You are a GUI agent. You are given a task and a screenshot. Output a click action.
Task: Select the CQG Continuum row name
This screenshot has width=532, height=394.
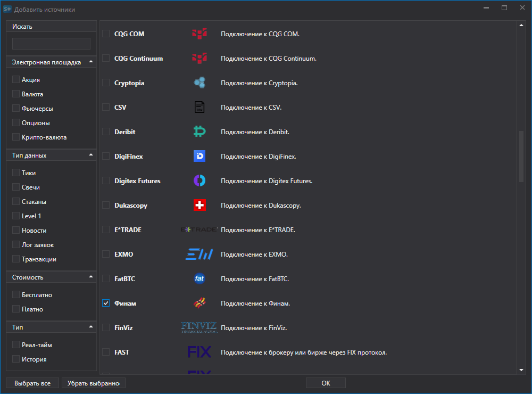(x=138, y=59)
